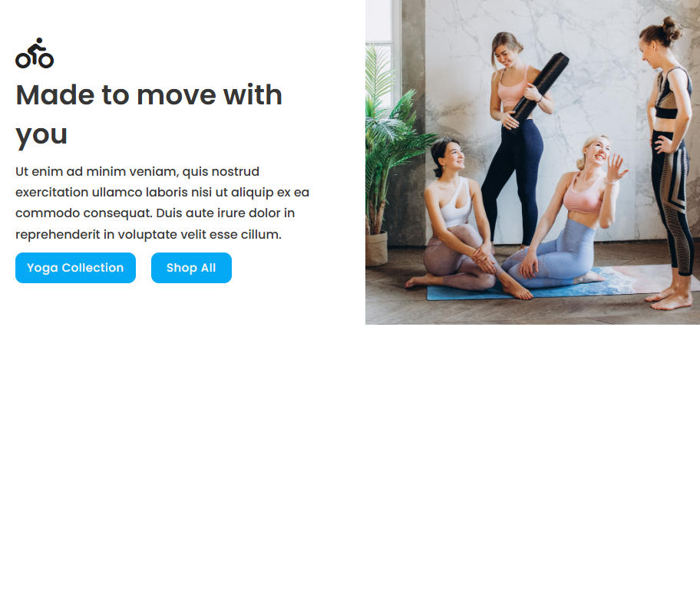The height and width of the screenshot is (614, 700).
Task: Click the line "reprehenderit in voluptate velit esse cillum"
Action: tap(148, 234)
